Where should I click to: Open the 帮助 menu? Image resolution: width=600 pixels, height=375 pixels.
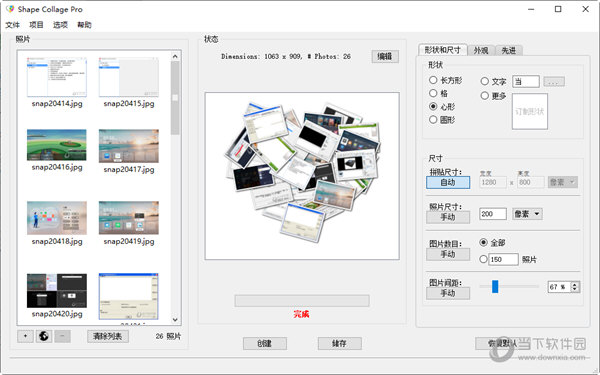tap(84, 25)
